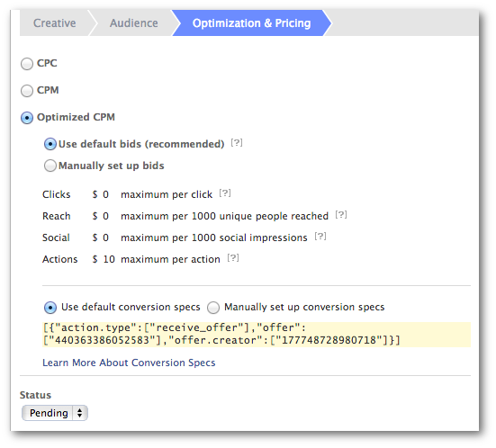Open Learn More About Conversion Specs link
Screen dimensions: 496x448
(x=129, y=363)
